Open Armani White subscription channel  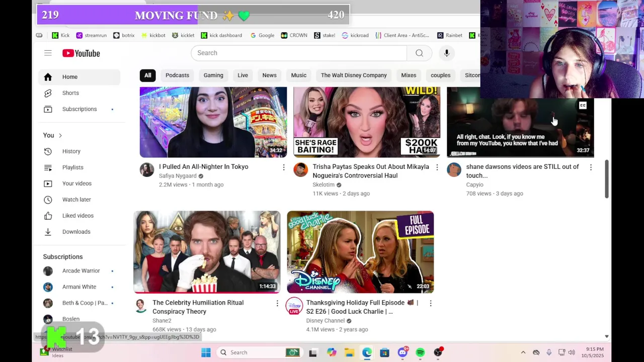click(79, 287)
